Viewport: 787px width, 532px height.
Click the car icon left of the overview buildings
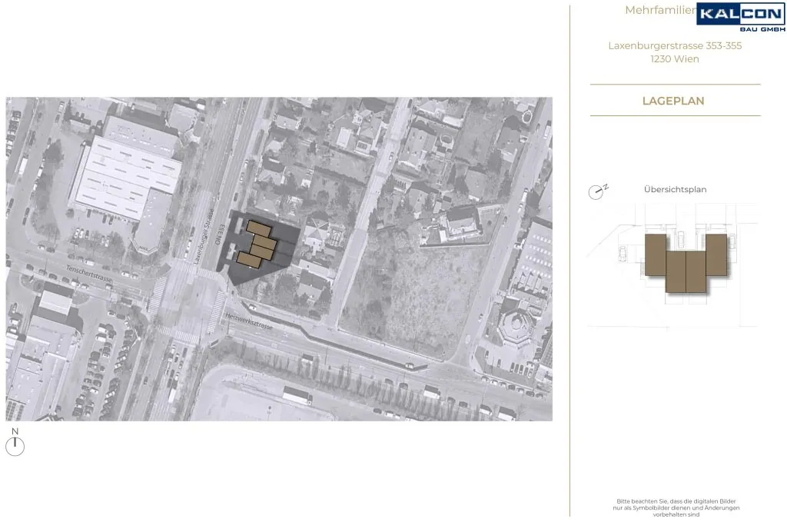point(623,254)
